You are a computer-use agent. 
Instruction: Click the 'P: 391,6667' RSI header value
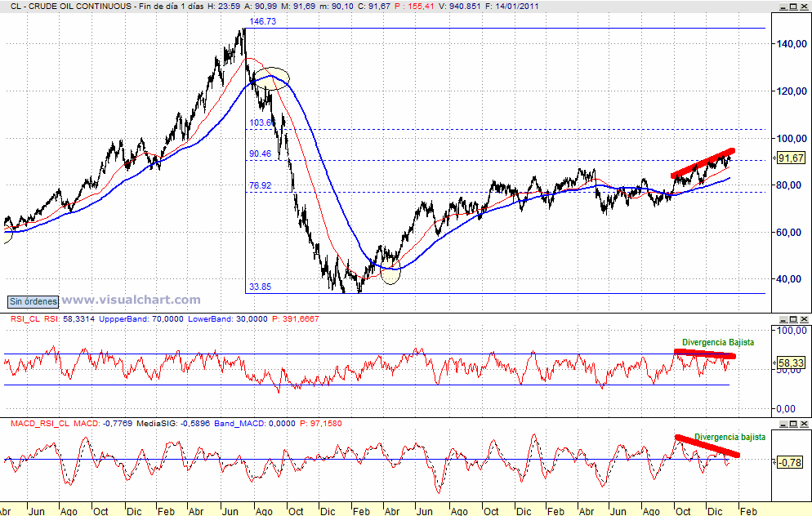(x=296, y=319)
